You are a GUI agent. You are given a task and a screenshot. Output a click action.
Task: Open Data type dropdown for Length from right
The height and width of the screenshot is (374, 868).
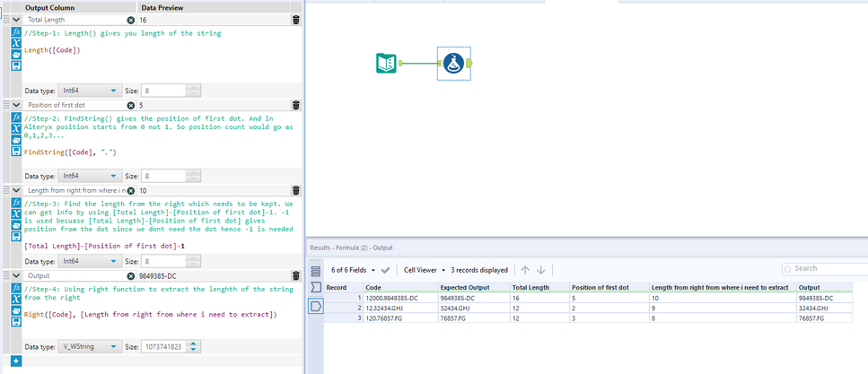point(90,261)
